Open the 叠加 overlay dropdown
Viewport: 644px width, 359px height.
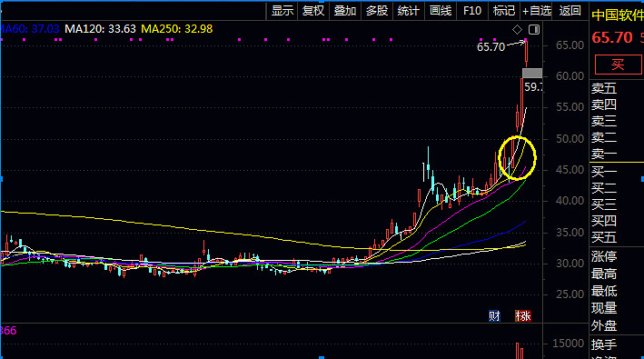pos(345,11)
